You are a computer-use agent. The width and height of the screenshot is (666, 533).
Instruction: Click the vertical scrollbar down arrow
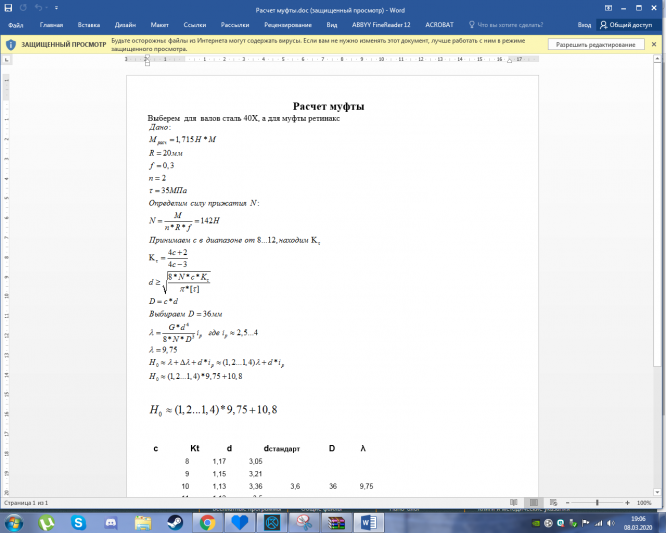(x=658, y=492)
